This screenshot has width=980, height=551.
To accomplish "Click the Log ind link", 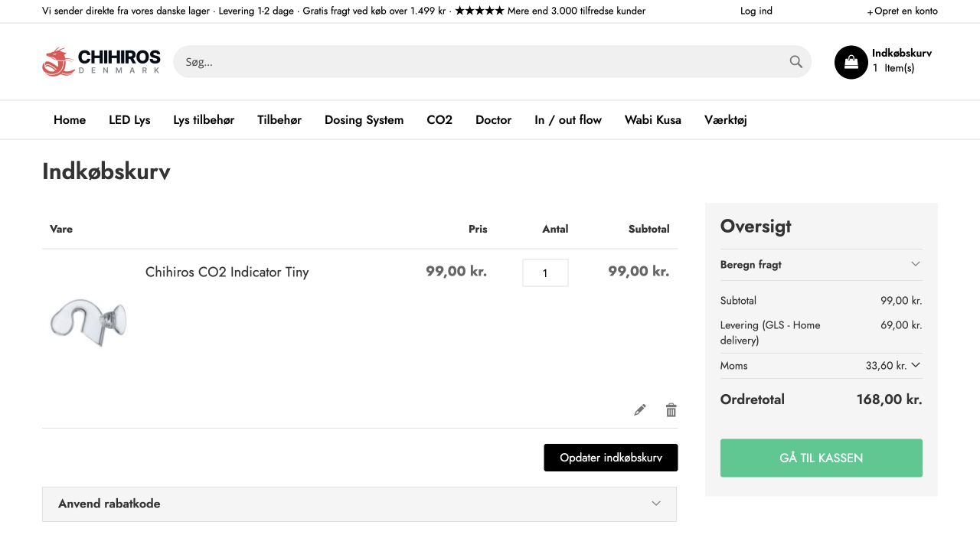I will tap(756, 11).
